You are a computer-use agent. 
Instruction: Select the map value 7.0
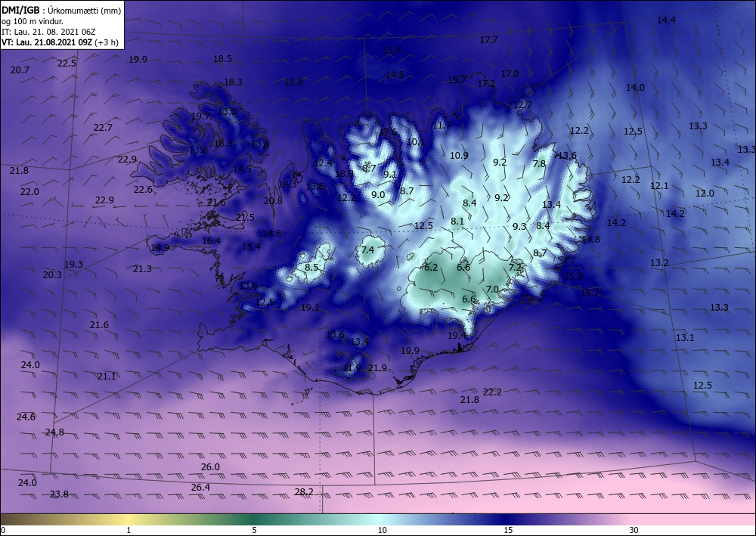point(492,290)
